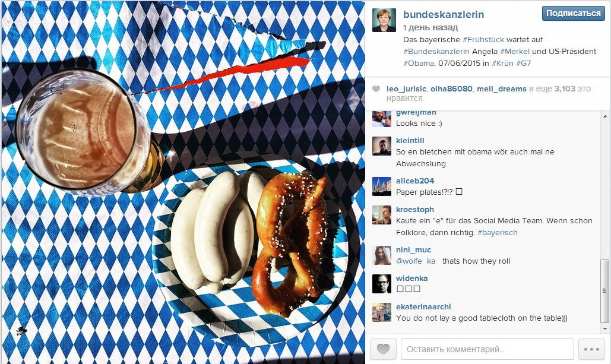
Task: Open the three-dots more options button
Action: coord(591,349)
